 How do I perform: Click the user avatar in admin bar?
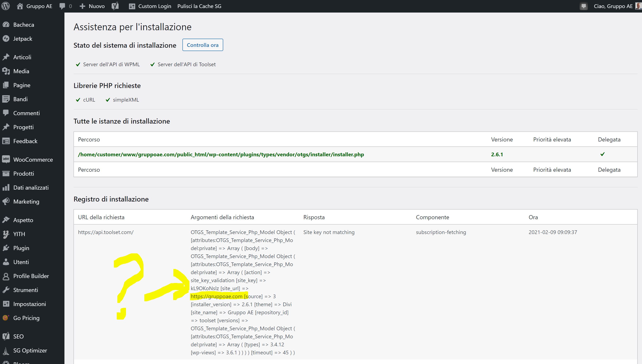(638, 6)
